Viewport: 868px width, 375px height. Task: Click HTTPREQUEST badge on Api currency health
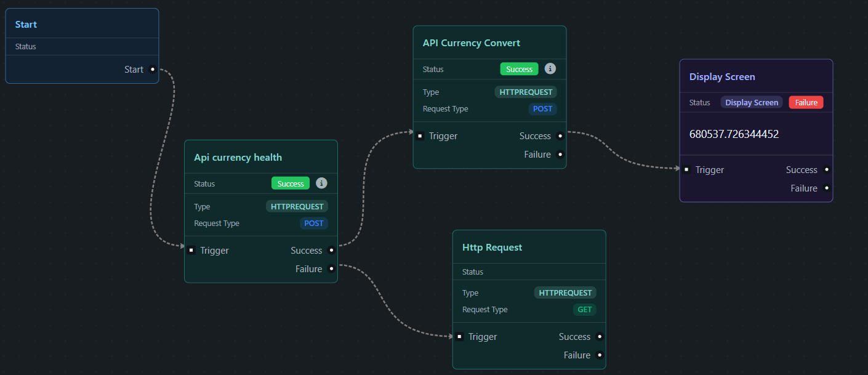[297, 206]
